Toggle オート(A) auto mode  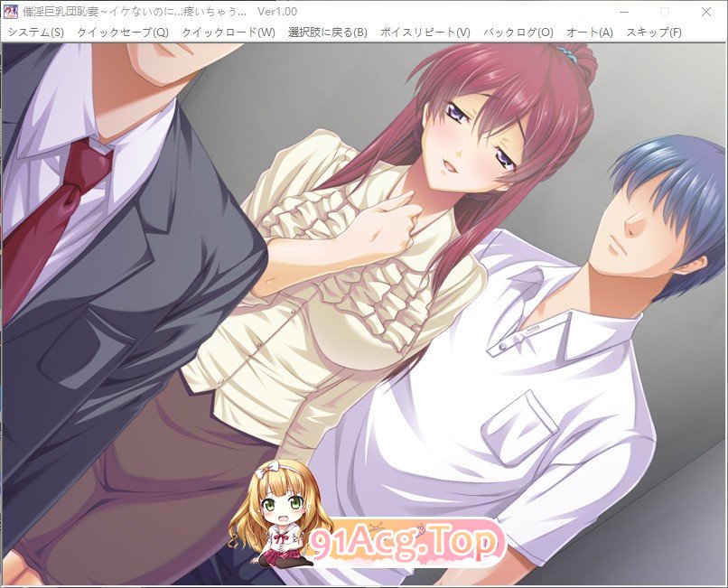(x=589, y=33)
